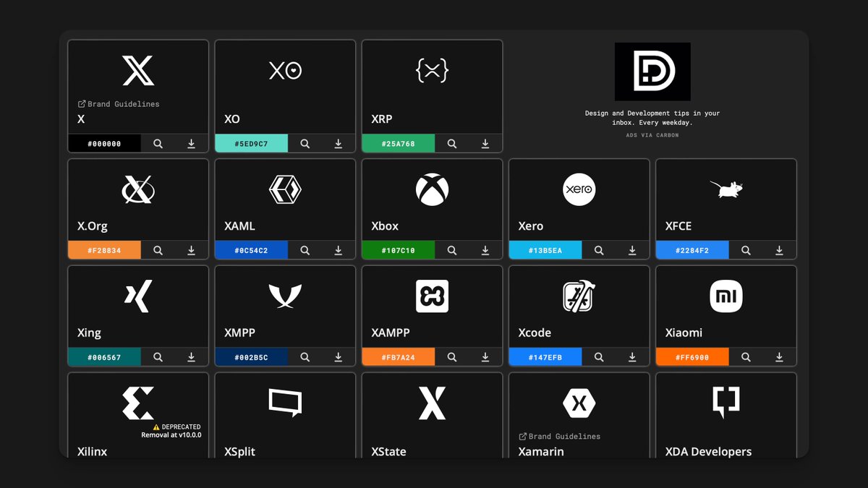The image size is (868, 488).
Task: Click the X brand logo icon
Action: (x=138, y=71)
